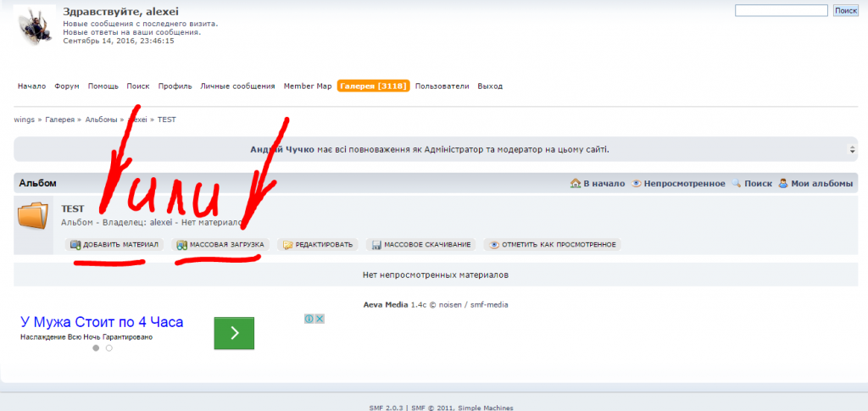Click green arrow button on the ad
The width and height of the screenshot is (868, 411).
pyautogui.click(x=234, y=333)
